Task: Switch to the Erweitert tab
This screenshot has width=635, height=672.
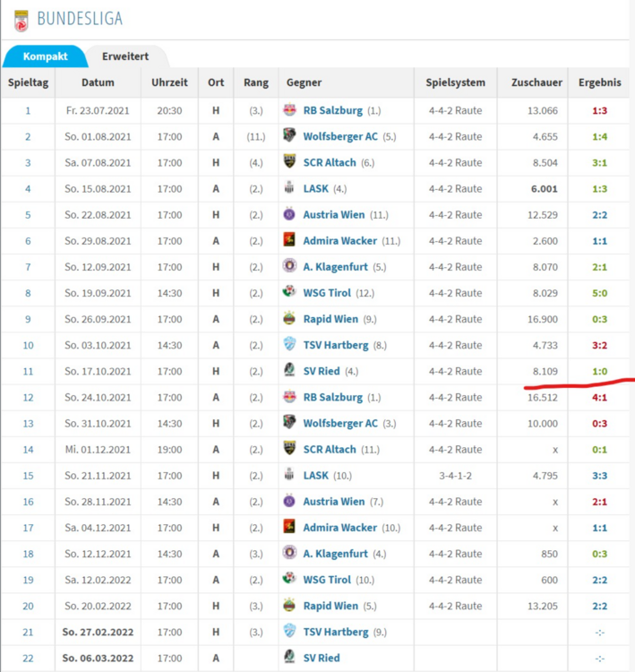Action: tap(125, 56)
